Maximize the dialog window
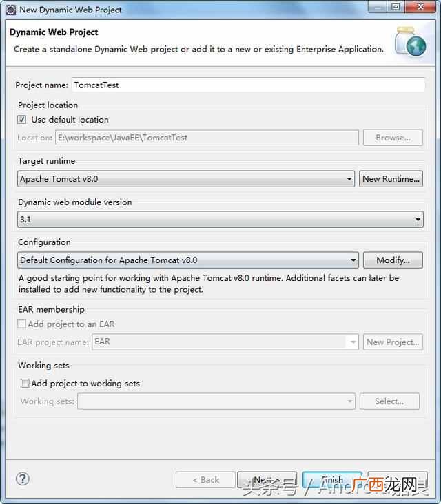Image resolution: width=441 pixels, height=504 pixels. [396, 7]
